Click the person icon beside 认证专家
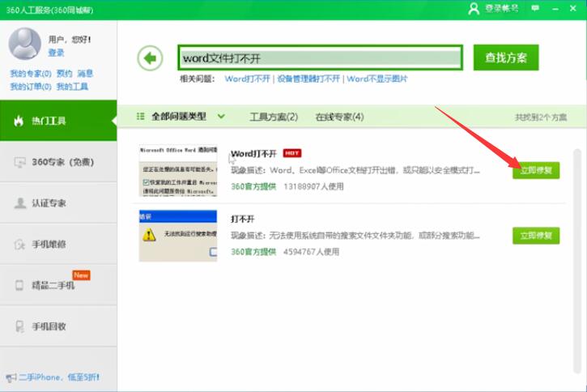The height and width of the screenshot is (392, 587). click(x=20, y=203)
